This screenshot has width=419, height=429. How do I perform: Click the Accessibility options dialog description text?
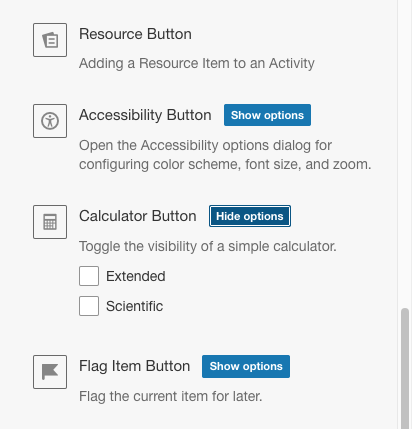pos(225,155)
